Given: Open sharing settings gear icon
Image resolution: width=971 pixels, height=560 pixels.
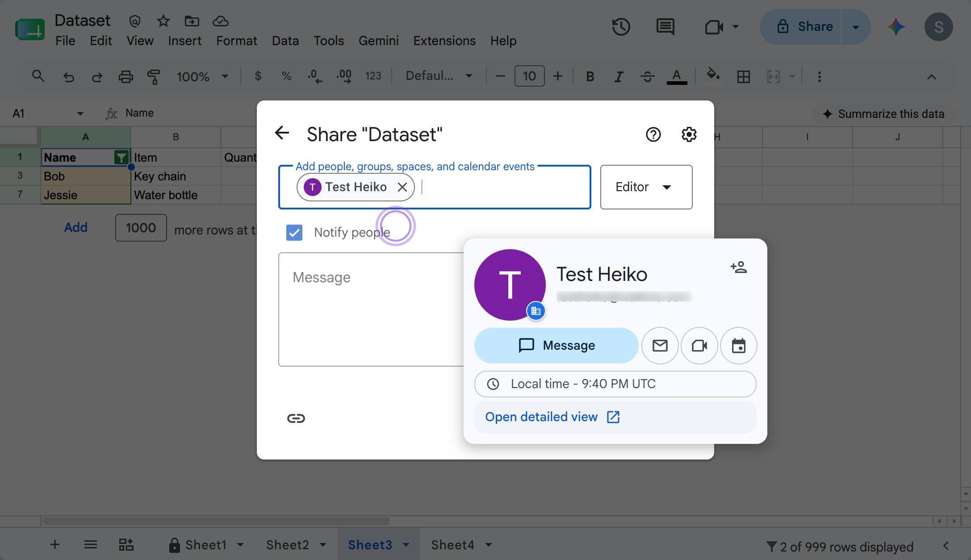Looking at the screenshot, I should pyautogui.click(x=689, y=134).
